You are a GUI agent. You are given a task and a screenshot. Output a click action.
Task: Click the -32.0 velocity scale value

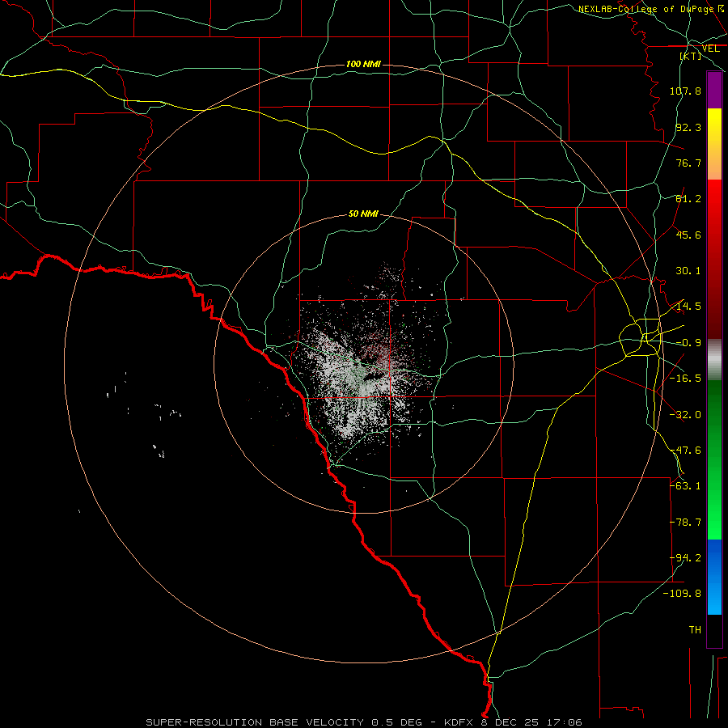tap(685, 415)
